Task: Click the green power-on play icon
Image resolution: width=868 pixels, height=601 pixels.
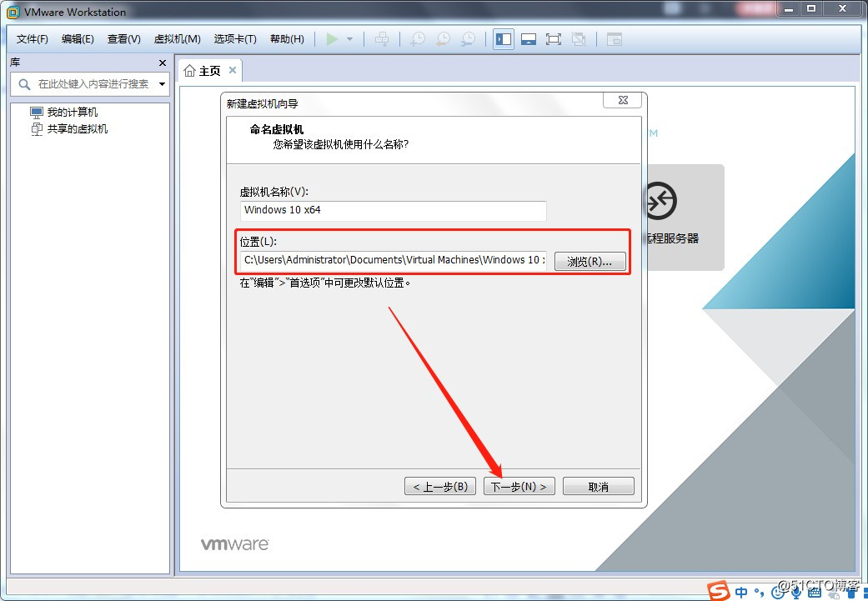Action: pyautogui.click(x=332, y=39)
